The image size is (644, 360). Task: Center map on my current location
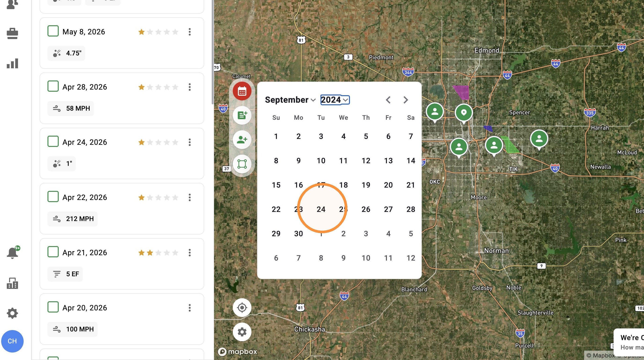[x=242, y=308]
